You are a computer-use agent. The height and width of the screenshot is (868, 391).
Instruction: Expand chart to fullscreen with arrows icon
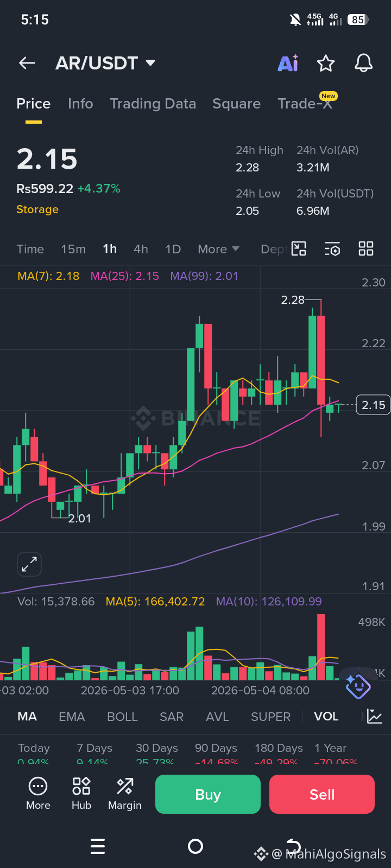click(x=29, y=564)
